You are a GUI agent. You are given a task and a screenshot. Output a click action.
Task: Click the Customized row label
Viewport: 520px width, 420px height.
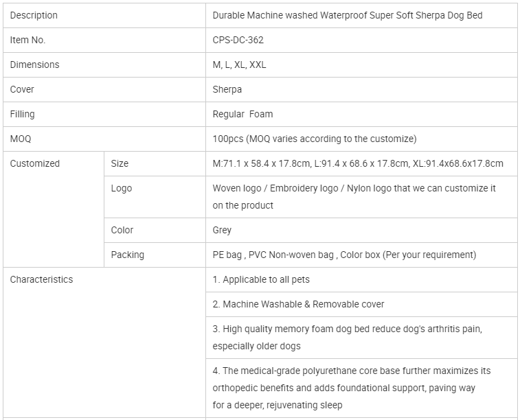coord(34,163)
